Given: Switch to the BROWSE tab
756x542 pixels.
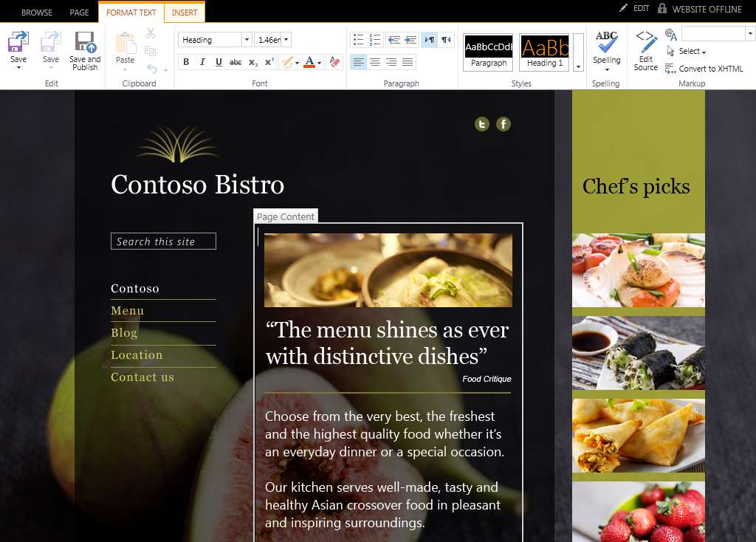Looking at the screenshot, I should [37, 13].
